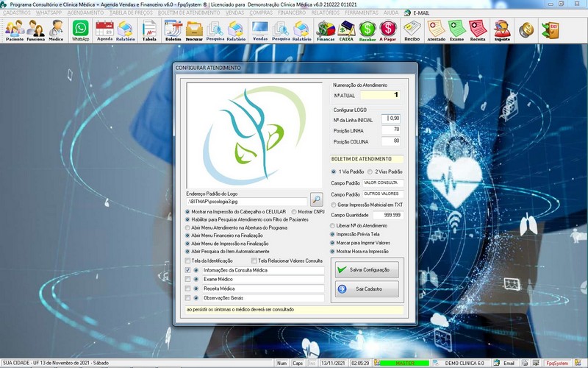The width and height of the screenshot is (588, 368).
Task: Click the Campo Quantidade field
Action: tap(388, 215)
